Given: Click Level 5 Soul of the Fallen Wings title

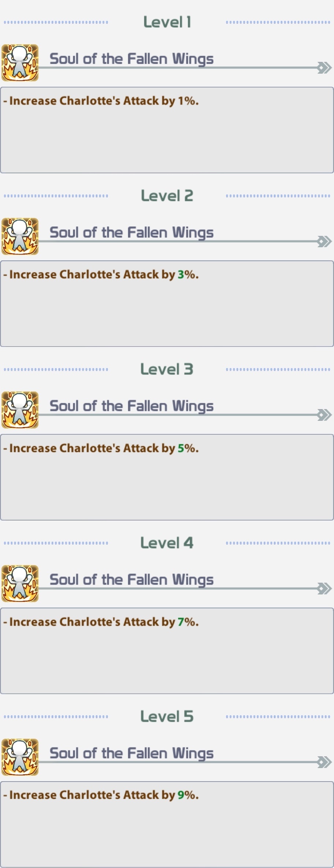Looking at the screenshot, I should (131, 753).
